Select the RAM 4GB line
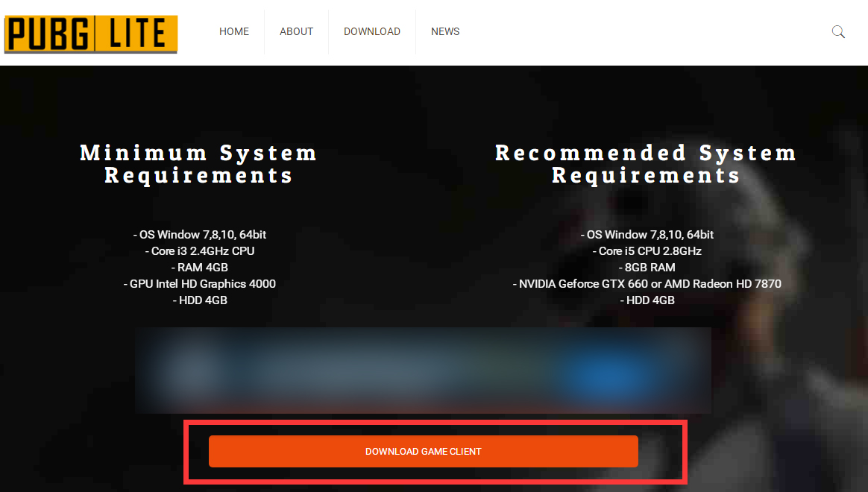Screen dimensions: 868x492 click(200, 268)
